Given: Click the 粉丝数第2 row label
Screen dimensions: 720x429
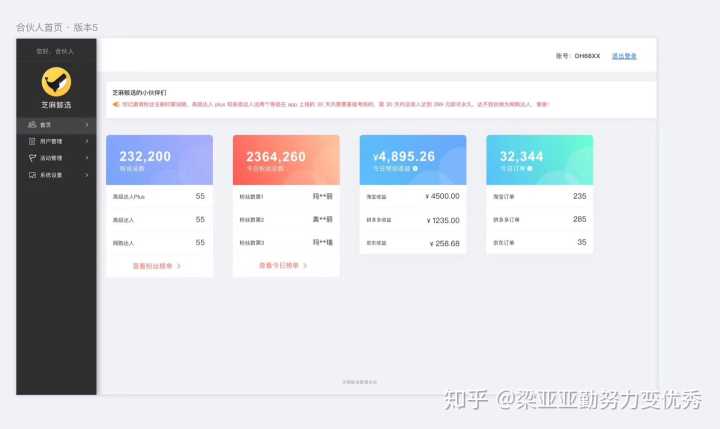Looking at the screenshot, I should pos(251,220).
